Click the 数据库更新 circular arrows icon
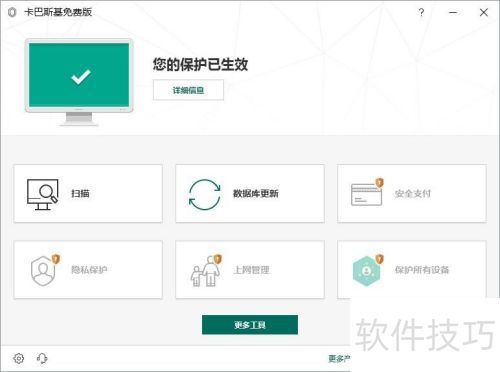Screen dimensions: 500x372 [x=205, y=194]
